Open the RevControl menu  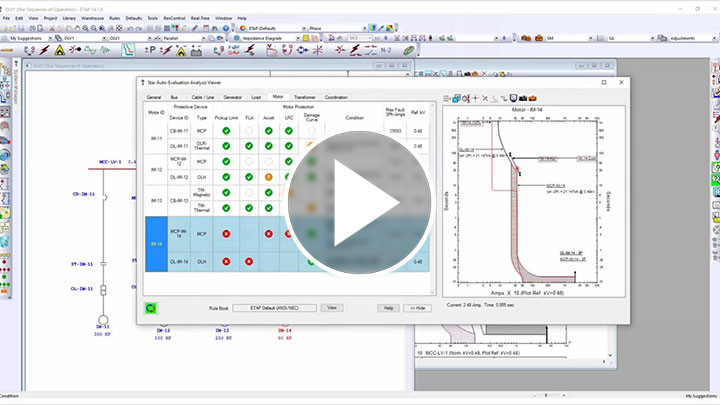coord(174,18)
